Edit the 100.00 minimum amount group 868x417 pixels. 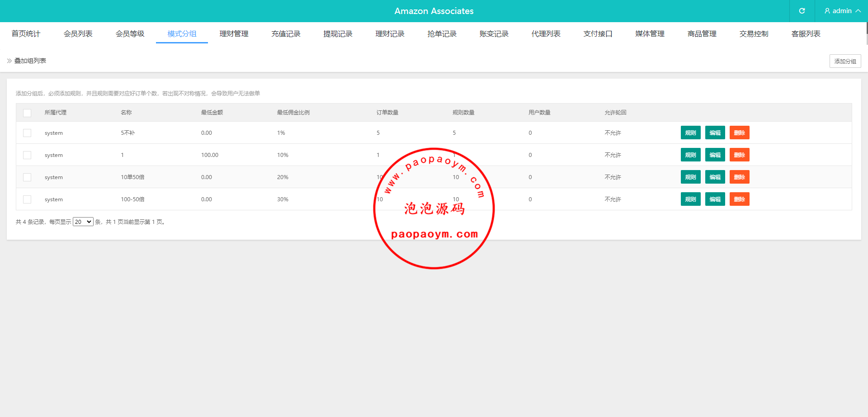[x=715, y=155]
